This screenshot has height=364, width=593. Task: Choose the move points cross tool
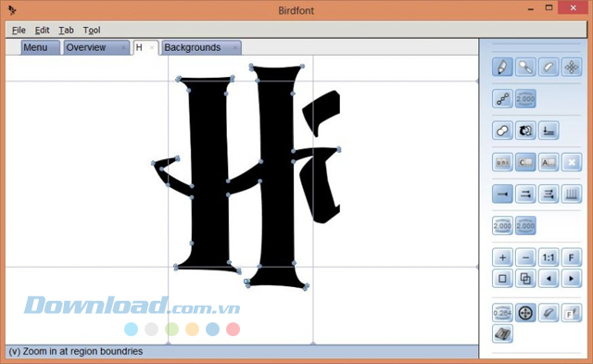click(x=572, y=68)
